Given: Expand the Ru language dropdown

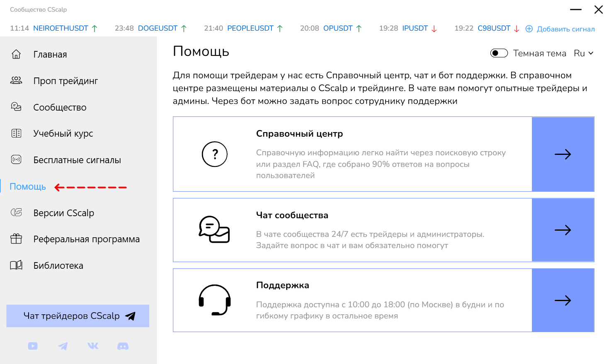Looking at the screenshot, I should (x=584, y=53).
